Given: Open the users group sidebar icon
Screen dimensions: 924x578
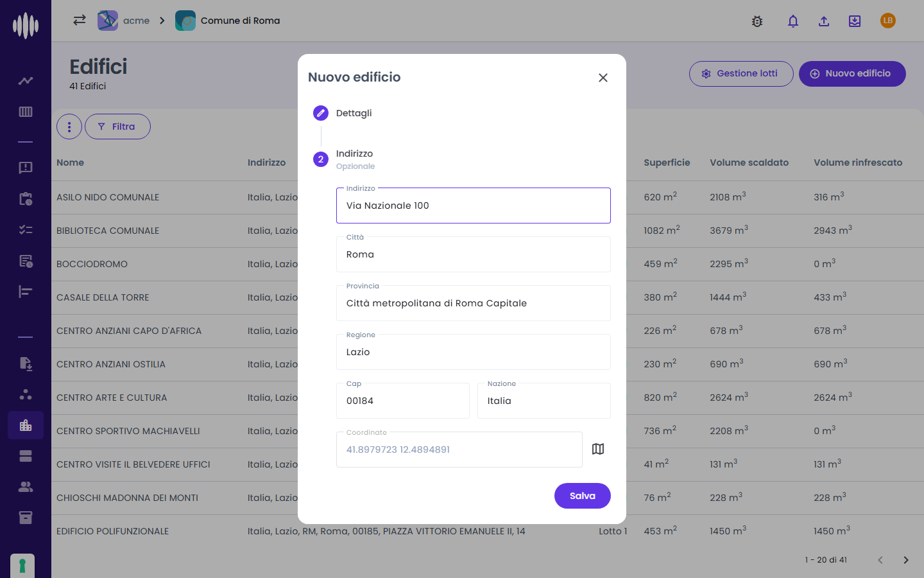Looking at the screenshot, I should click(x=26, y=487).
